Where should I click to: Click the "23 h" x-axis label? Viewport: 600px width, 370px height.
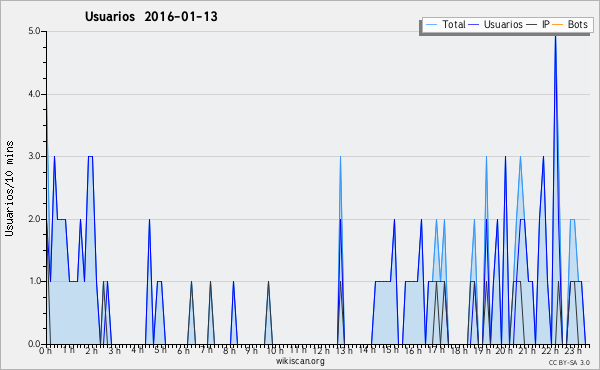[x=573, y=350]
